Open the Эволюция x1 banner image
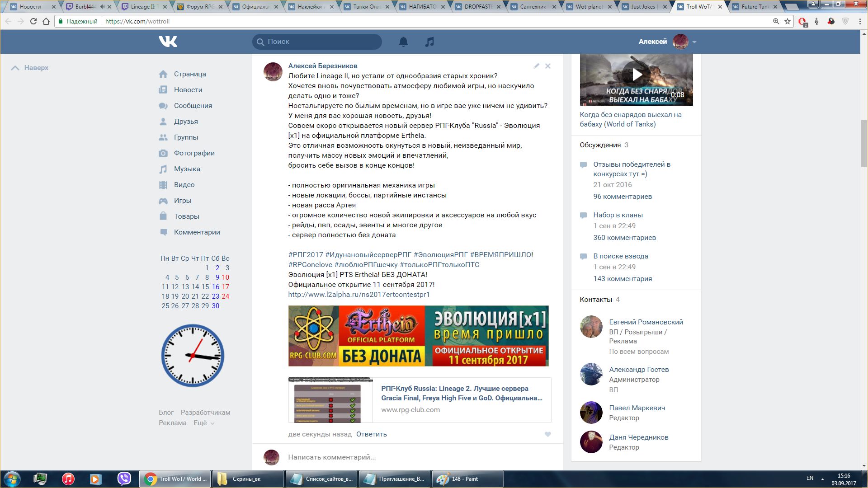Screen dimensions: 868x488 [418, 336]
